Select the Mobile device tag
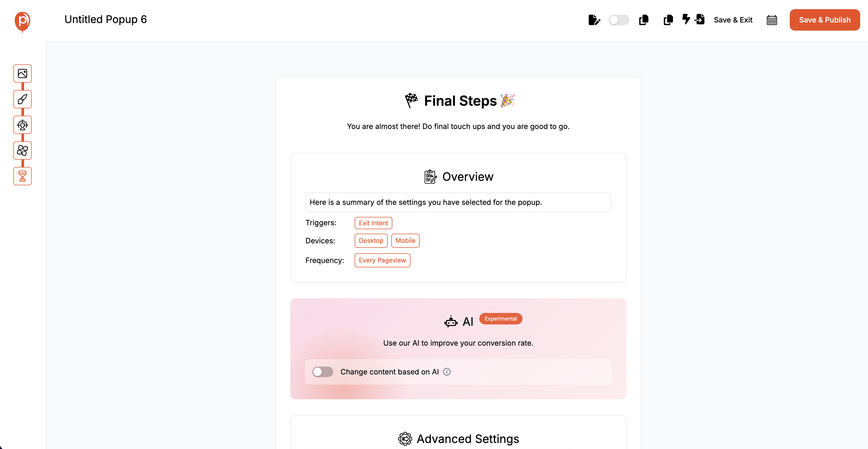Screen dimensions: 868x449 coord(405,240)
